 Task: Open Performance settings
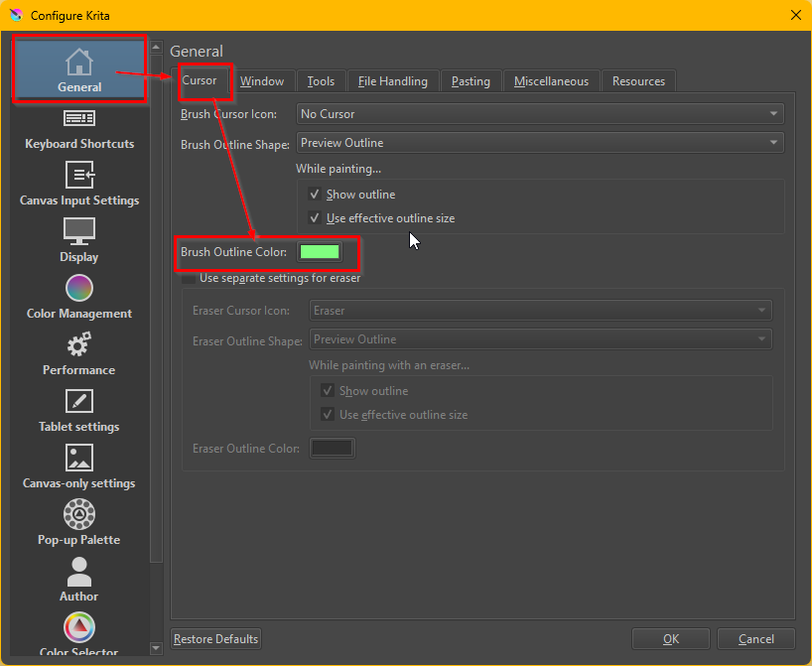(79, 353)
